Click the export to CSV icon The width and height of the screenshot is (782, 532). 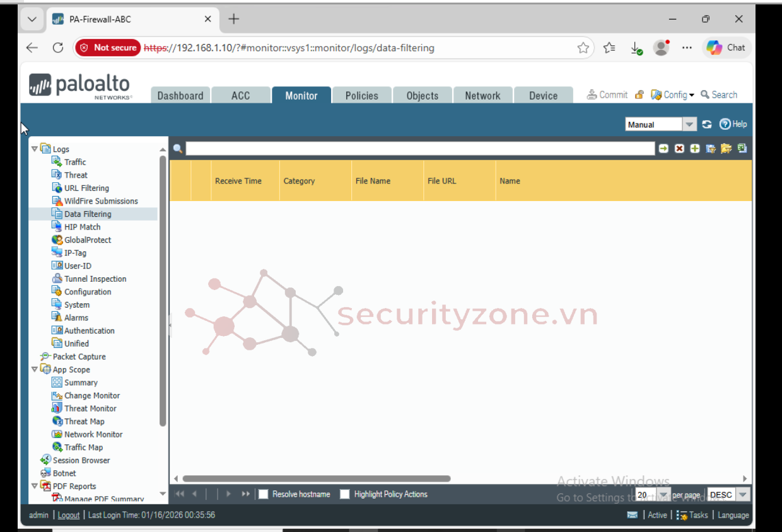742,149
